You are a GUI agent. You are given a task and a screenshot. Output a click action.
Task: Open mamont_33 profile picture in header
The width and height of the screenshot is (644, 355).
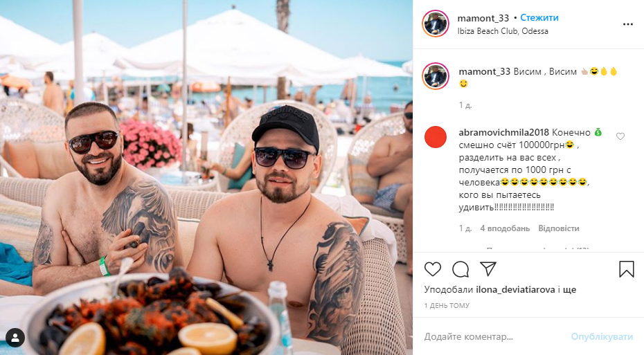point(436,24)
